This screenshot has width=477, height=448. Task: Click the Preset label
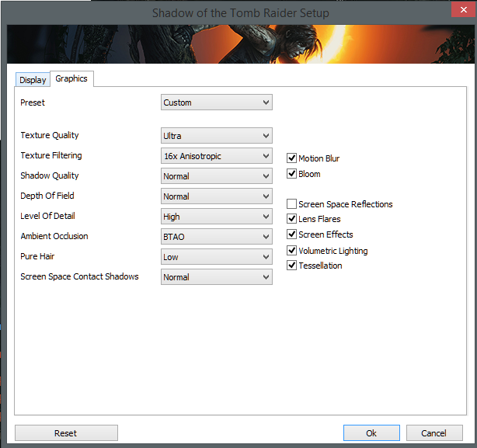pos(33,102)
